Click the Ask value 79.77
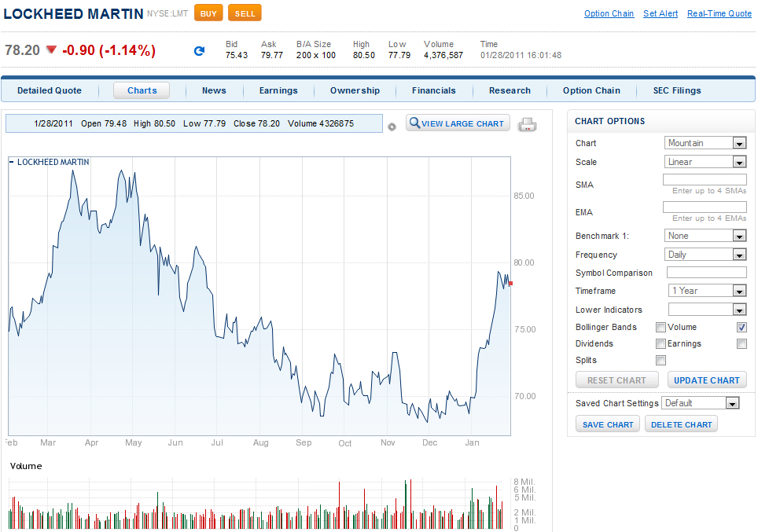This screenshot has height=532, width=758. [x=272, y=55]
